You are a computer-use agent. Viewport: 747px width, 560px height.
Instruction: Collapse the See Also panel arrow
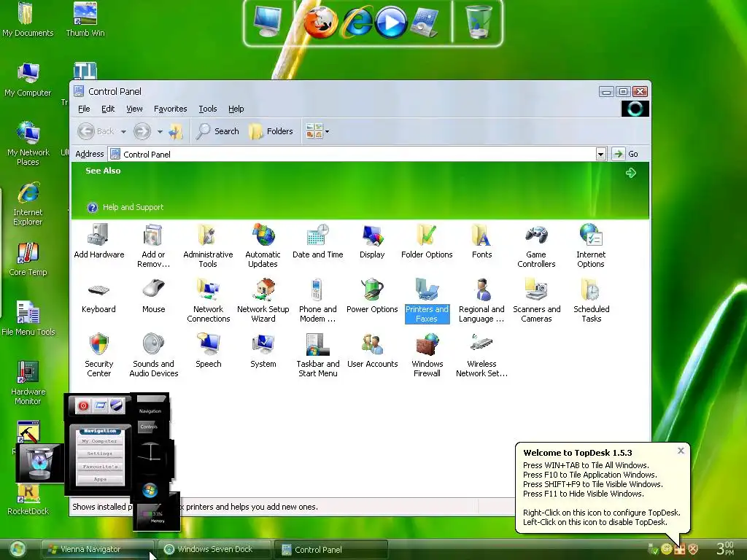[631, 173]
